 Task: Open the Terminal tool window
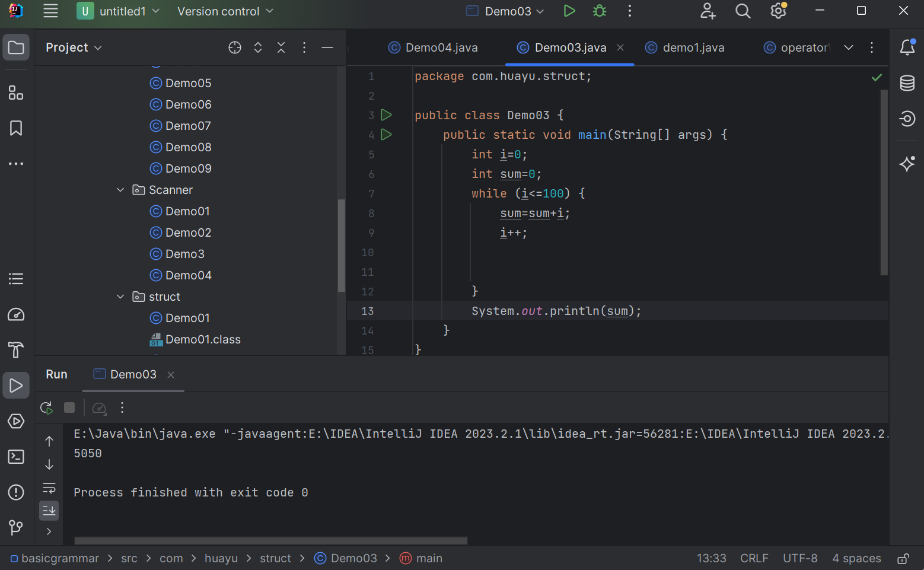coord(16,457)
